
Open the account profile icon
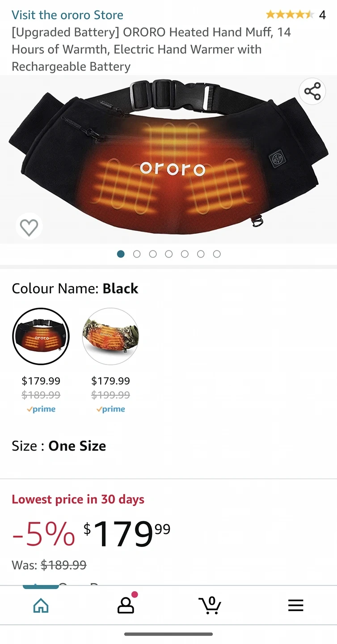pyautogui.click(x=126, y=605)
